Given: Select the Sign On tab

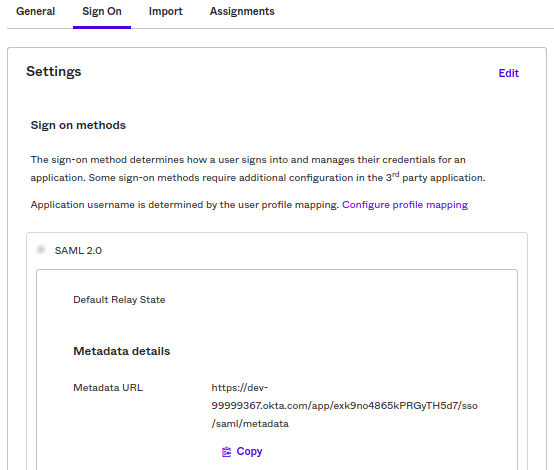Looking at the screenshot, I should [x=102, y=11].
